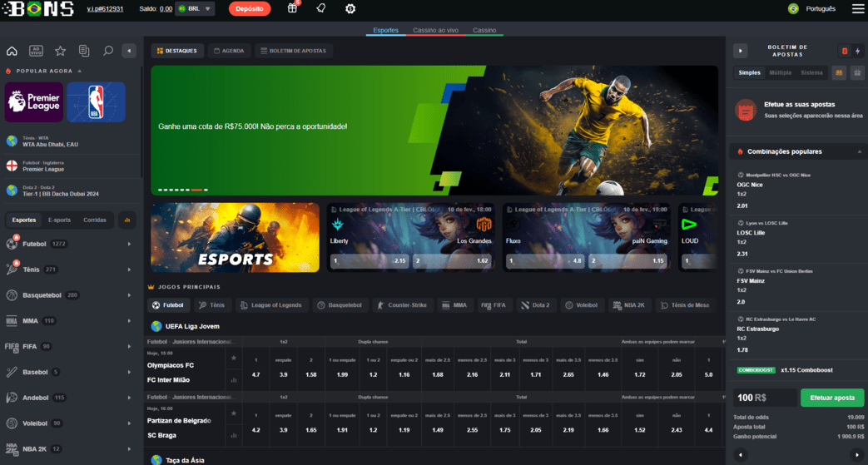Open bet history document icon in sidebar
The height and width of the screenshot is (465, 868).
tap(84, 51)
